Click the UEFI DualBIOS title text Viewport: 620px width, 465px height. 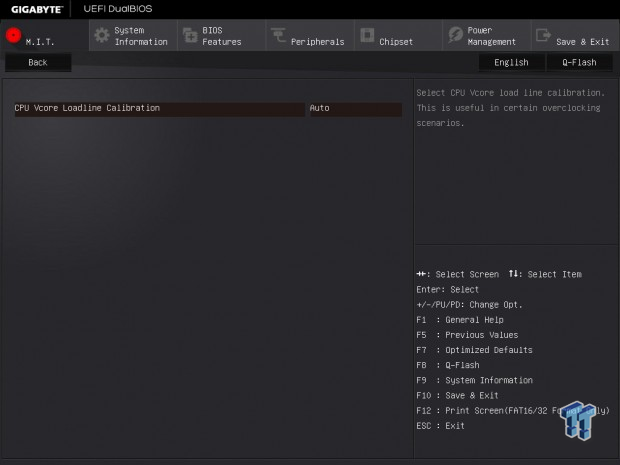pos(118,9)
